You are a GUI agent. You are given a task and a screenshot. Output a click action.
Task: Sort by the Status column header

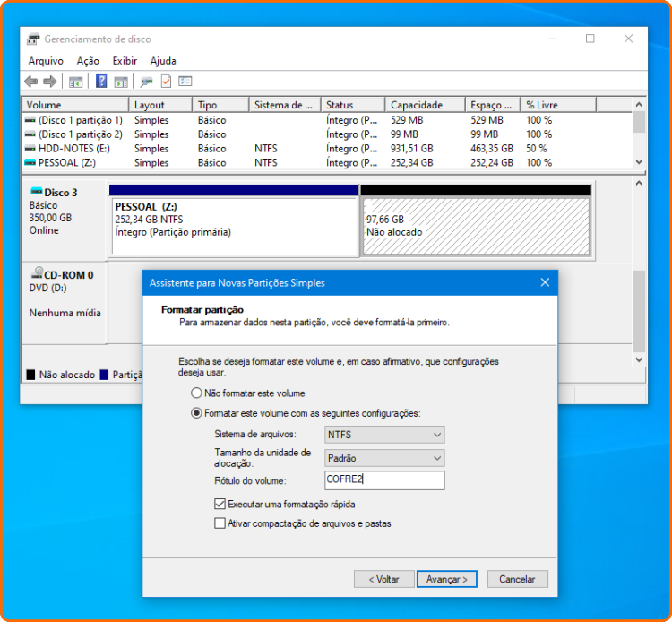pyautogui.click(x=352, y=105)
